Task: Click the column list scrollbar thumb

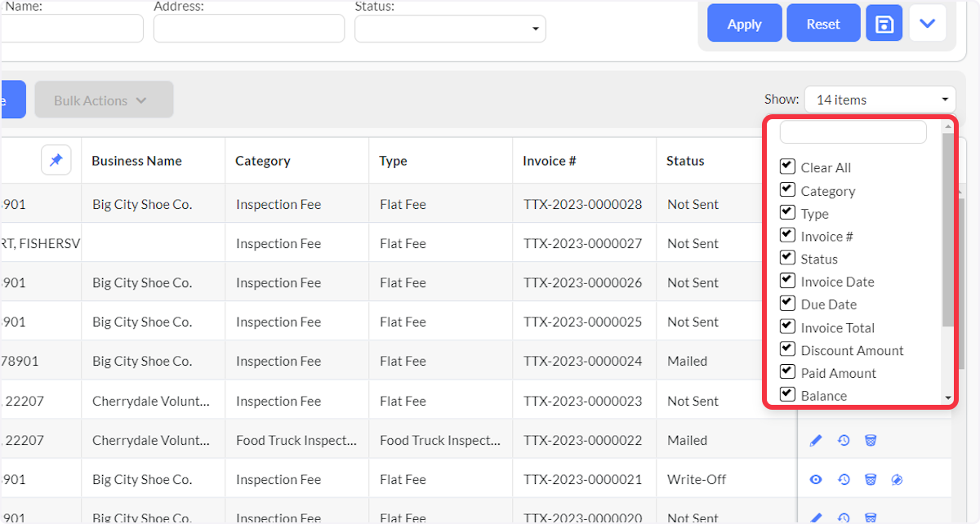Action: 947,230
